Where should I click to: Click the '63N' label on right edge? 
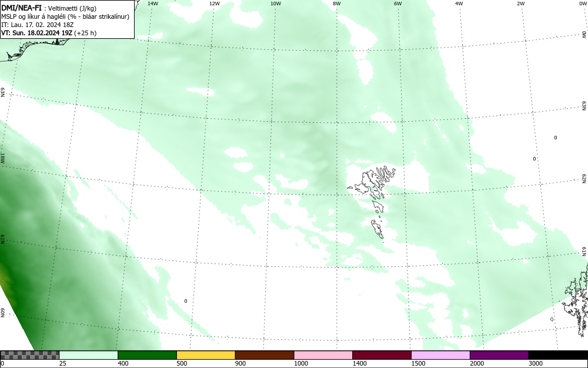pos(584,105)
